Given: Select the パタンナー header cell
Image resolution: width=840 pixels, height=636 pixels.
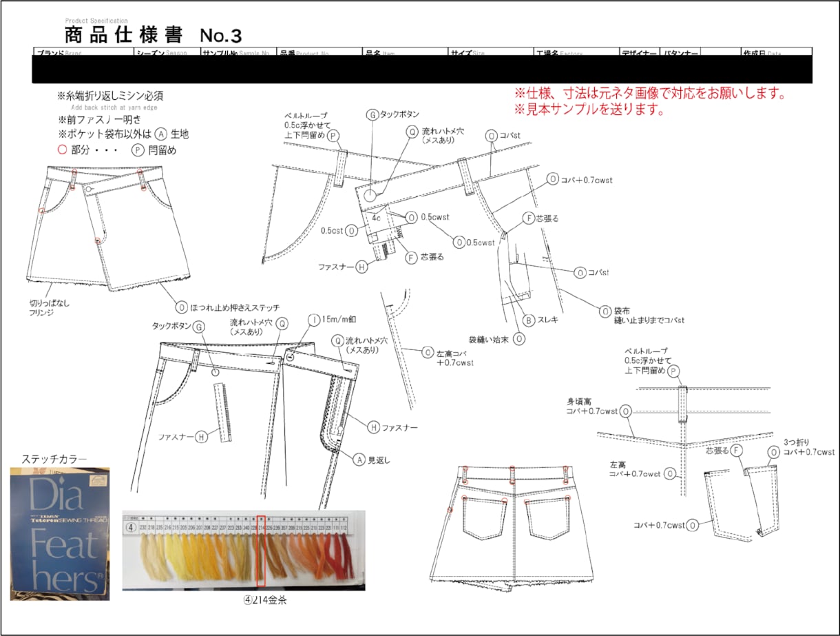Looking at the screenshot, I should point(681,52).
